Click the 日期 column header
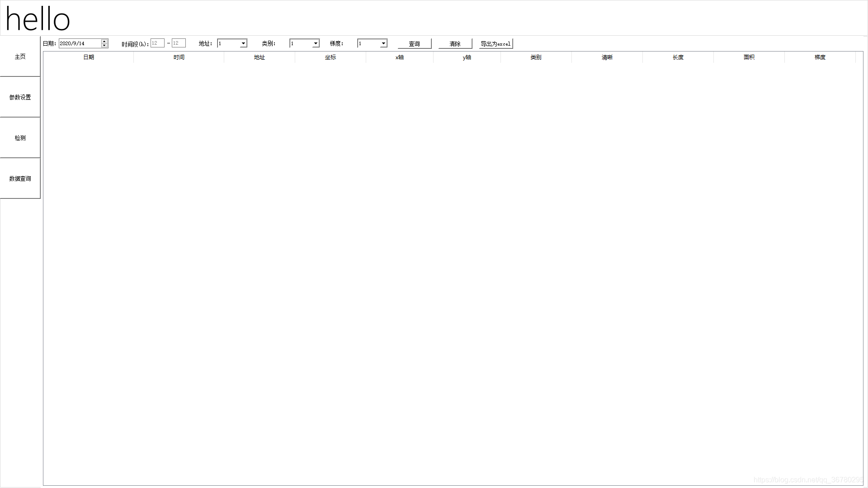 click(89, 57)
